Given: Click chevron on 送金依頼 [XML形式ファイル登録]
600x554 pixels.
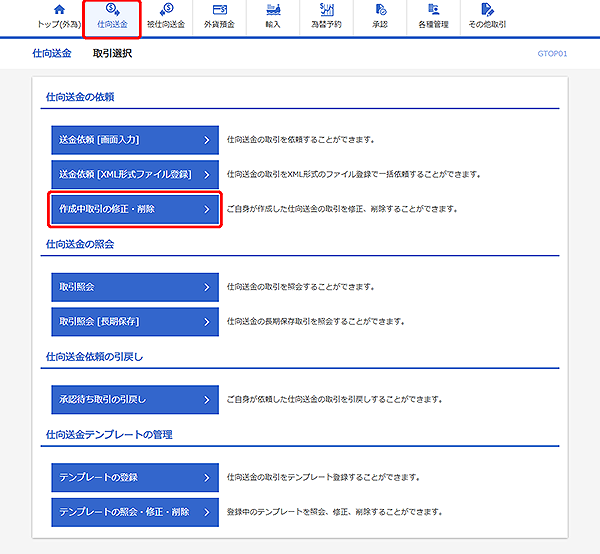Looking at the screenshot, I should click(x=207, y=175).
